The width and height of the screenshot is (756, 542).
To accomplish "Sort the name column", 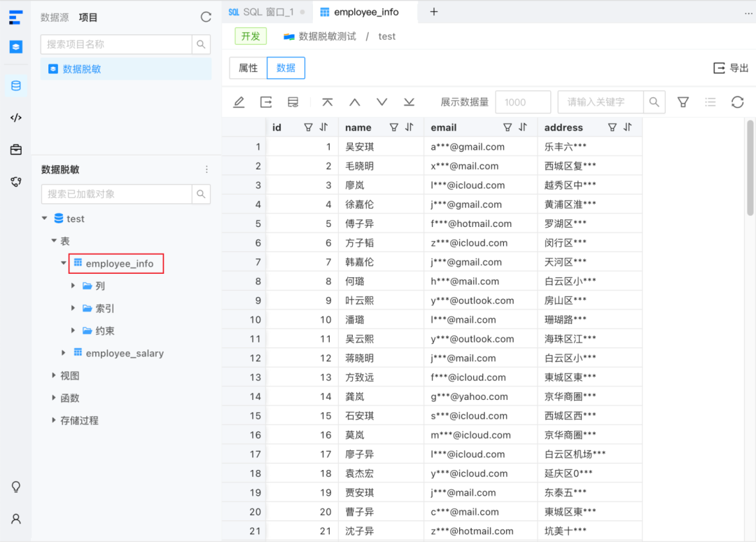I will (x=409, y=127).
